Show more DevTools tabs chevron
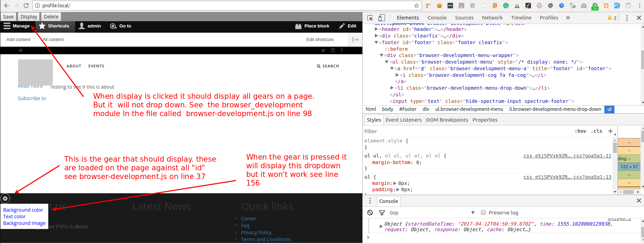The height and width of the screenshot is (244, 644). [568, 18]
